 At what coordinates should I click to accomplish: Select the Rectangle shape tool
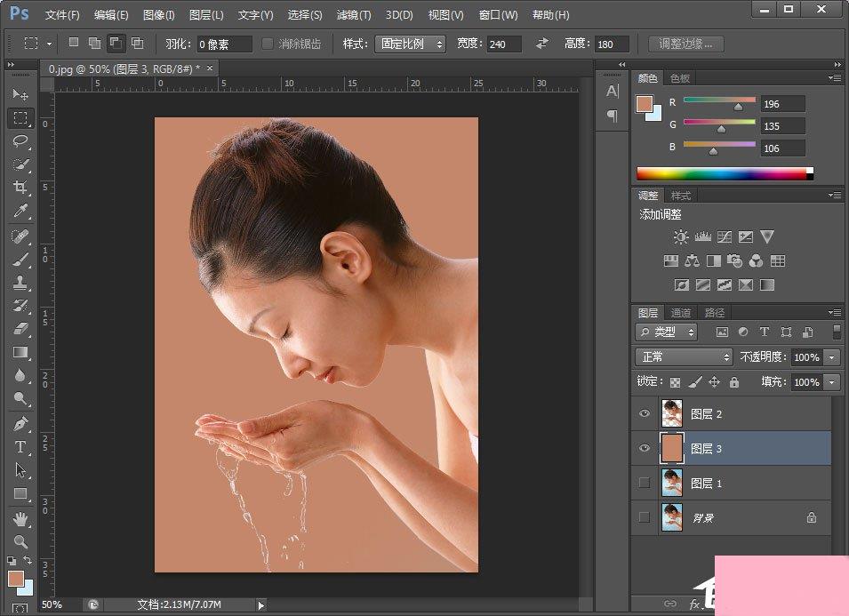pos(20,493)
